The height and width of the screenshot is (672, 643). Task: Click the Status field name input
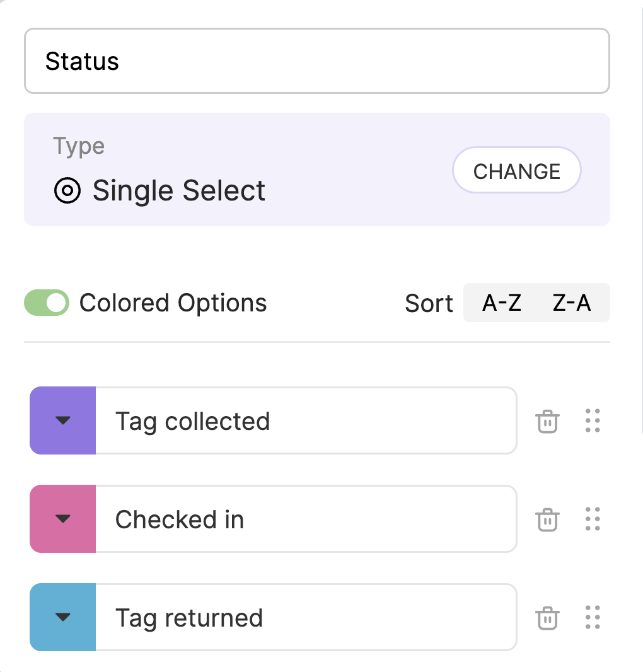coord(317,61)
